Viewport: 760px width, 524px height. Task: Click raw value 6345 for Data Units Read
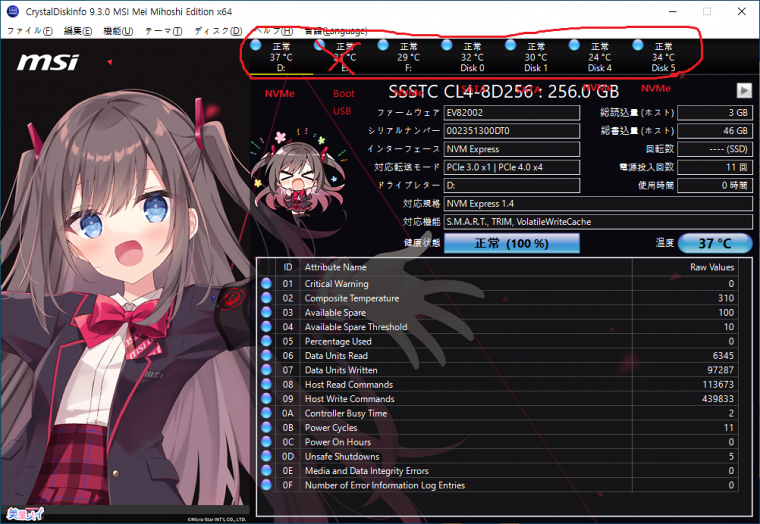pos(723,355)
